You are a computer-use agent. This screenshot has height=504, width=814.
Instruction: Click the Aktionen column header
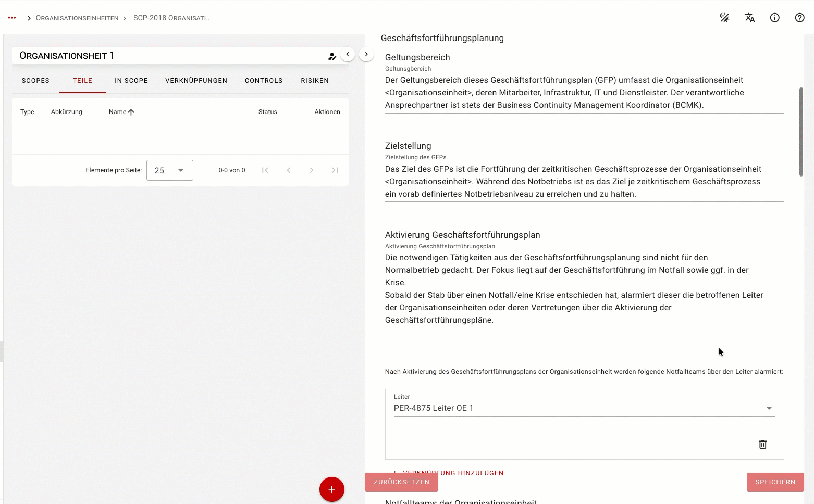(x=327, y=112)
